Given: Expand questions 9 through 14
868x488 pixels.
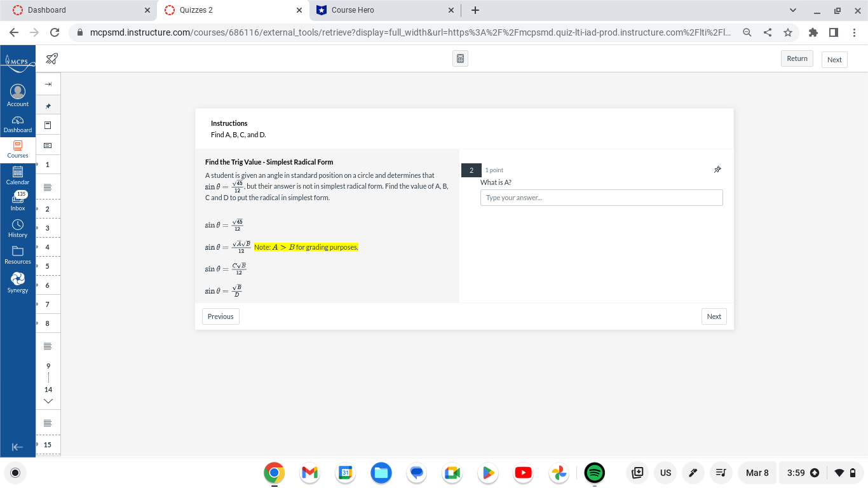Looking at the screenshot, I should [48, 401].
